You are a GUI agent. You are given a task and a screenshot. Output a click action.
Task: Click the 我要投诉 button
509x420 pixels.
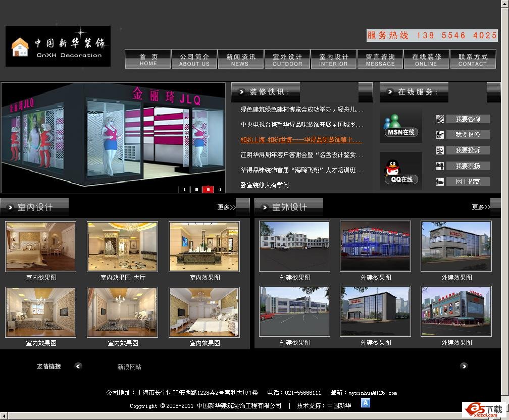point(468,150)
